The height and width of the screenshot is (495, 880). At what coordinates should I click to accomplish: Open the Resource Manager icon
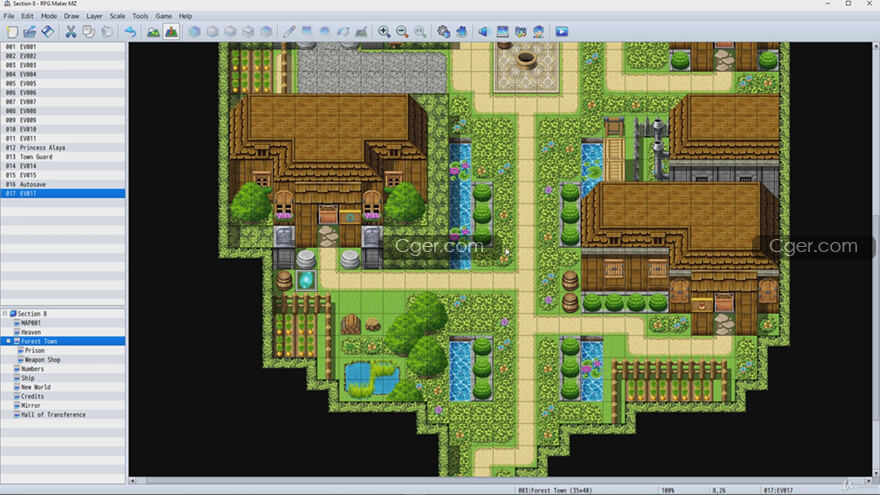[521, 31]
